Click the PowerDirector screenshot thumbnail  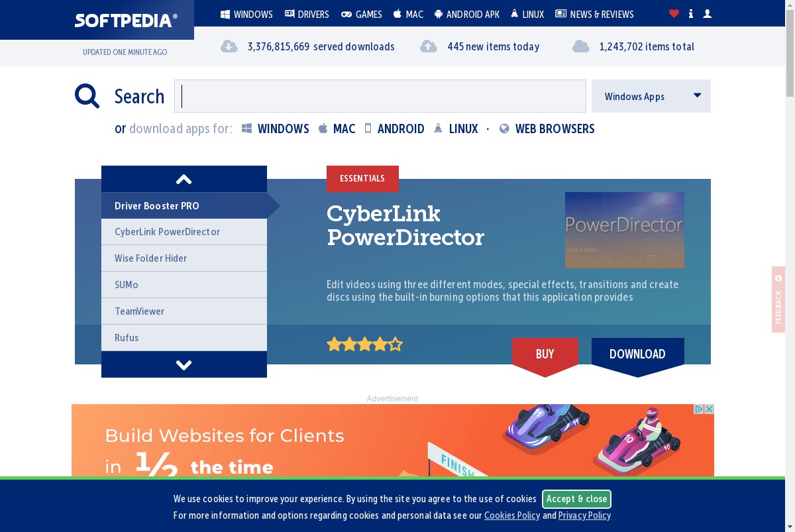click(x=625, y=230)
